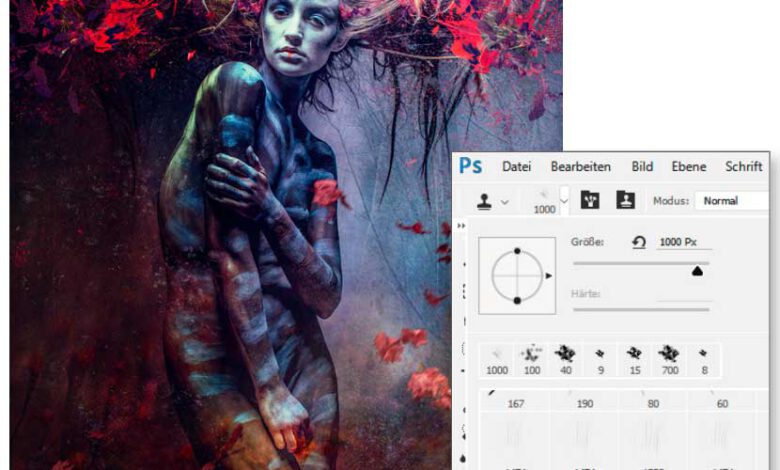780x470 pixels.
Task: Collapse the panel with the double-arrow icon
Action: (461, 226)
